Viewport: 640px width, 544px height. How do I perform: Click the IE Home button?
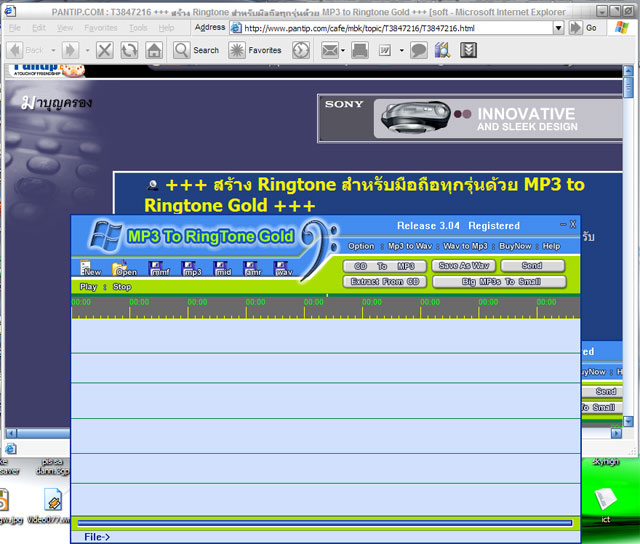coord(154,51)
